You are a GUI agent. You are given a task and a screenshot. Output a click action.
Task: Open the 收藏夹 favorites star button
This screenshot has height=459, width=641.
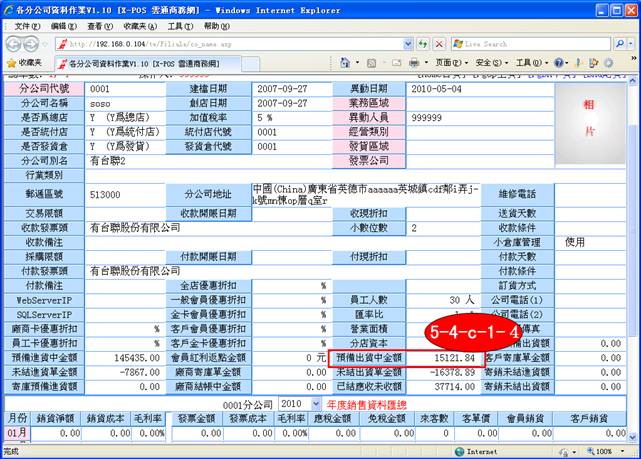tap(25, 63)
